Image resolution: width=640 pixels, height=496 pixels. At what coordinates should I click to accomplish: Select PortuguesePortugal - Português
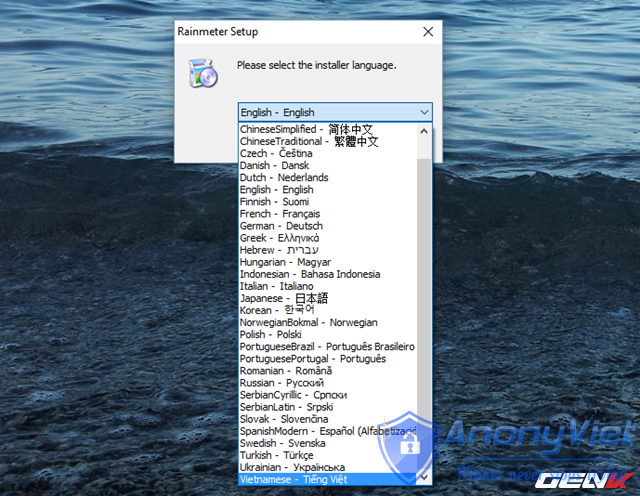pyautogui.click(x=328, y=359)
